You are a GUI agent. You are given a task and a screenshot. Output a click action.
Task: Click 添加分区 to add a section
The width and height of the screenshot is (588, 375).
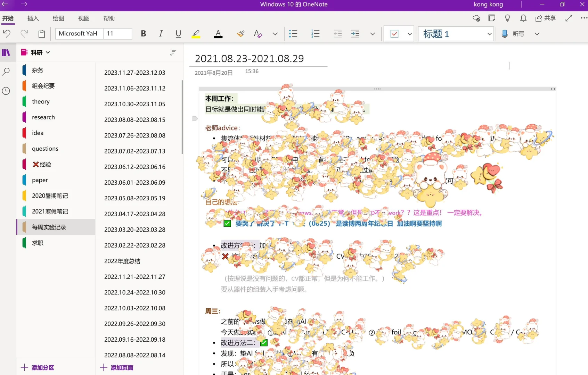38,367
